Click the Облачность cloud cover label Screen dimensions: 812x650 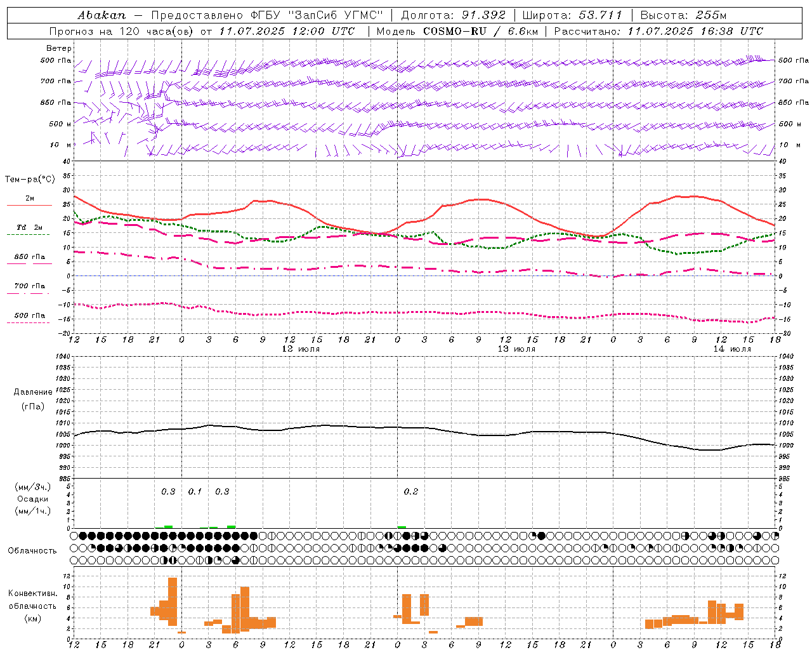[x=32, y=551]
